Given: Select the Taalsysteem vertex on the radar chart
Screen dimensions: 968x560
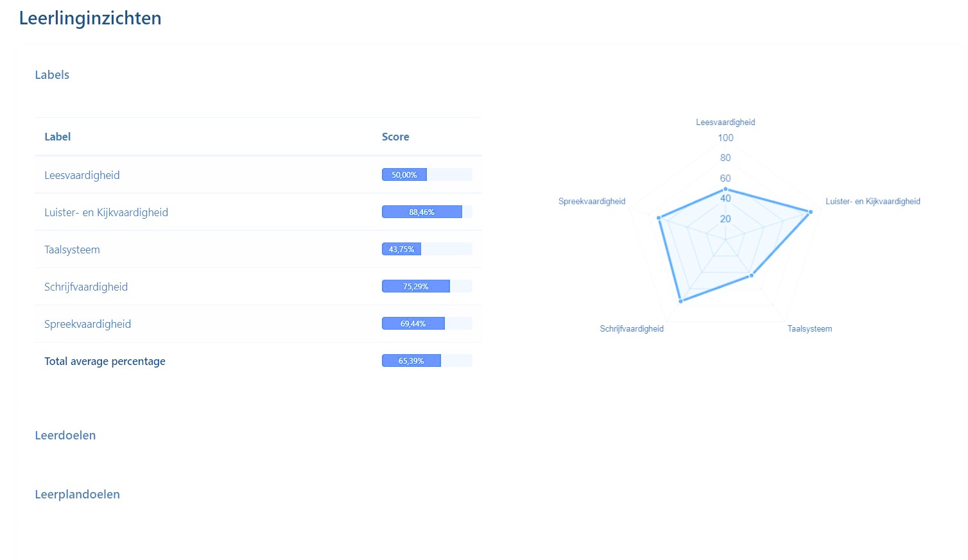Looking at the screenshot, I should 751,275.
